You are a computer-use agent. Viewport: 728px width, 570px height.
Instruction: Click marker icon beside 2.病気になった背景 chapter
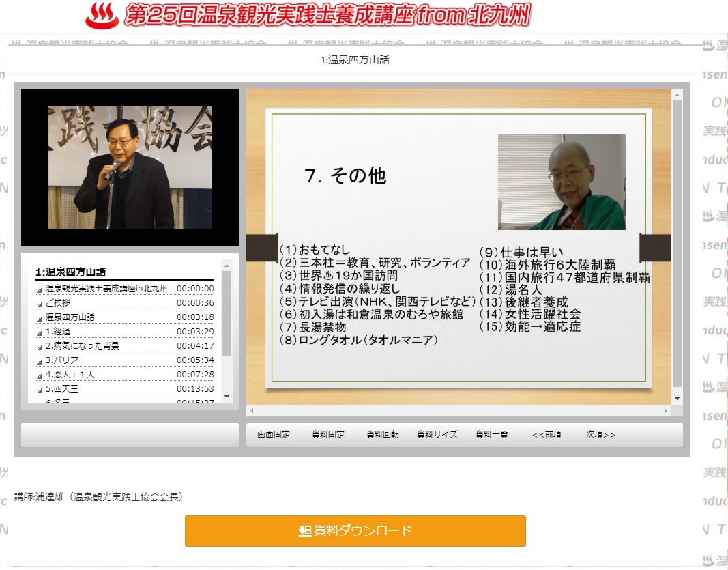click(x=40, y=347)
